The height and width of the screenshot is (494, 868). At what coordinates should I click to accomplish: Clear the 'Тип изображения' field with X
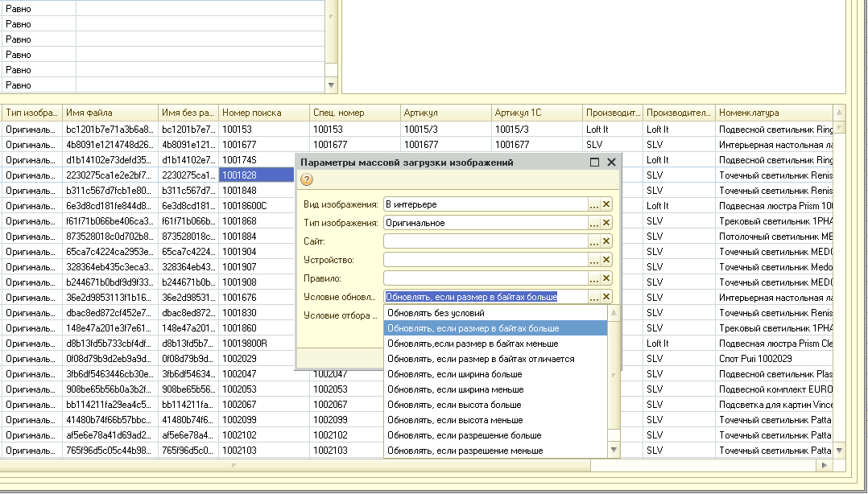click(606, 223)
